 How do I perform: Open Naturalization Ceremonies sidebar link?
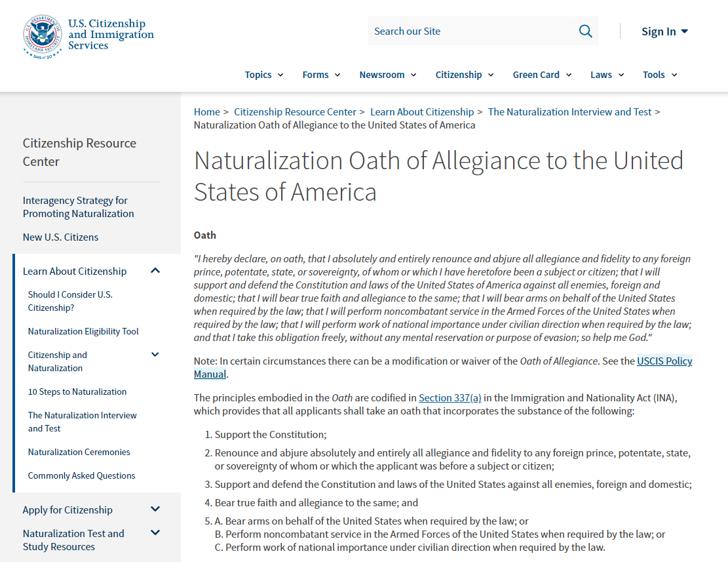79,452
